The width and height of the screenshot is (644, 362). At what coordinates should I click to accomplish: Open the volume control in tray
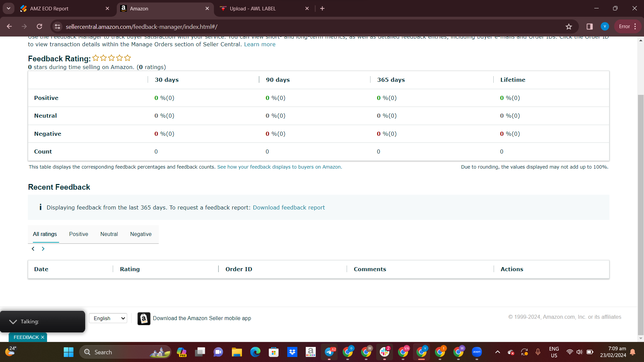pyautogui.click(x=580, y=352)
